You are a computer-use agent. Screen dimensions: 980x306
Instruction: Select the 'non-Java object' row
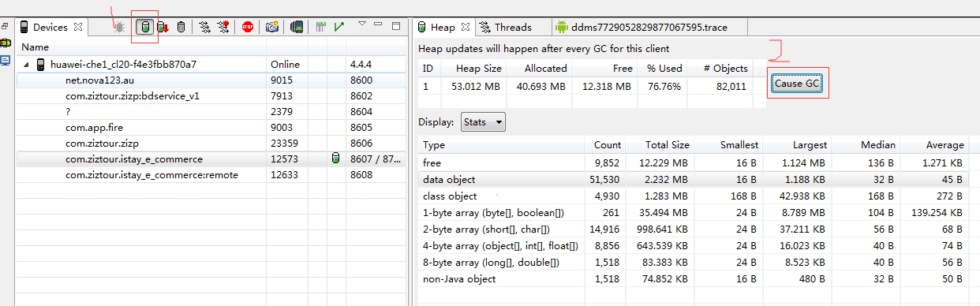pyautogui.click(x=694, y=278)
